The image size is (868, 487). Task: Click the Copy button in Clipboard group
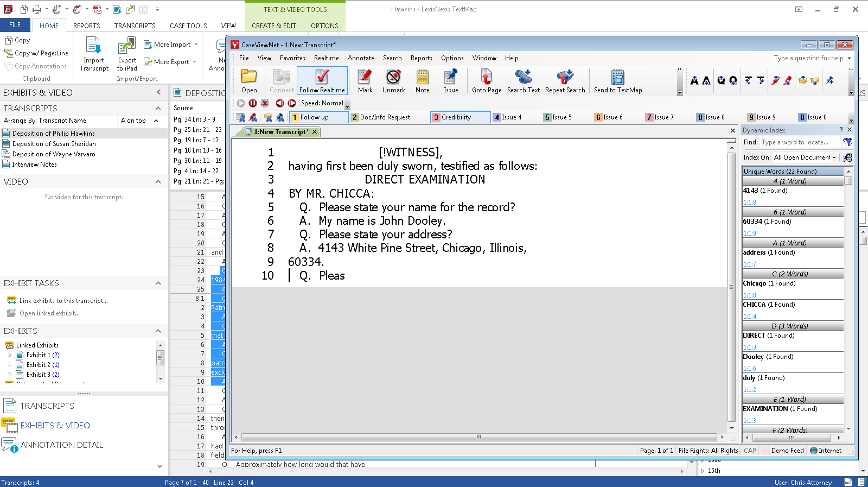click(17, 40)
